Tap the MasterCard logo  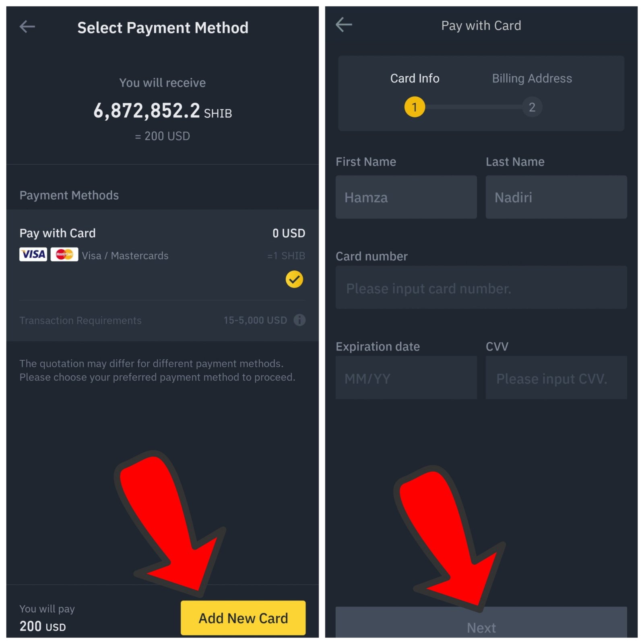pos(64,254)
